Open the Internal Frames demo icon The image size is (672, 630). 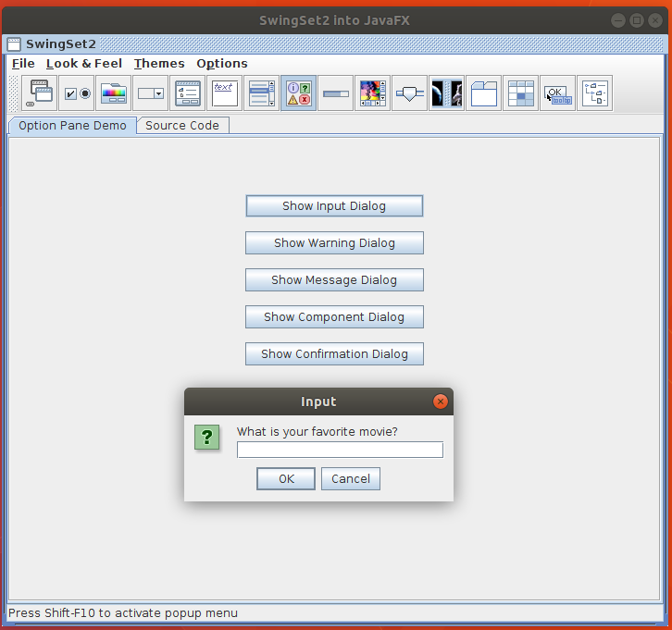click(x=40, y=93)
